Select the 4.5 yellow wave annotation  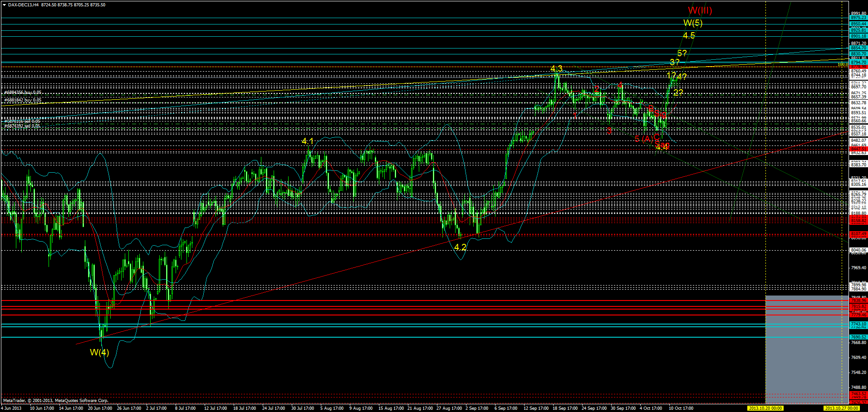pyautogui.click(x=689, y=35)
